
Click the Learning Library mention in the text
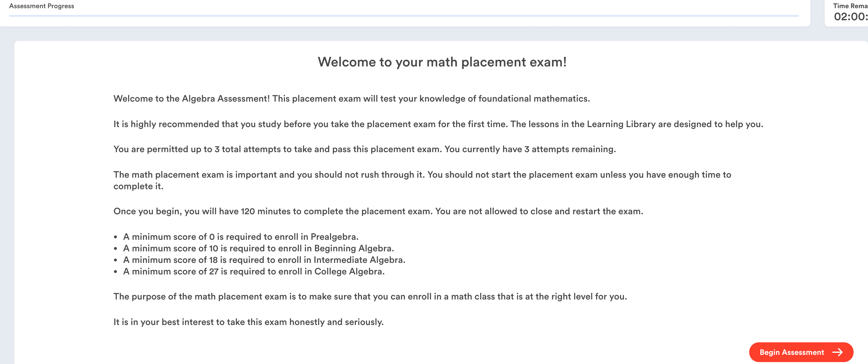(x=621, y=124)
